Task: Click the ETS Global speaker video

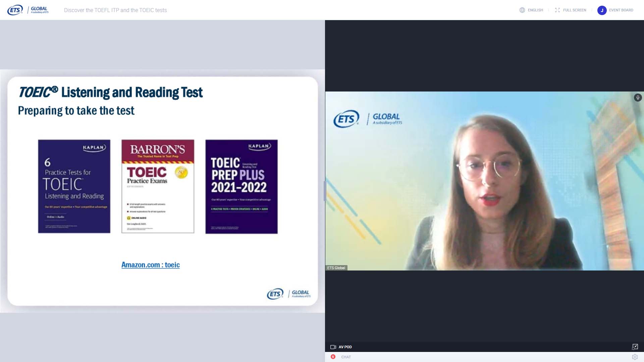Action: [x=484, y=181]
